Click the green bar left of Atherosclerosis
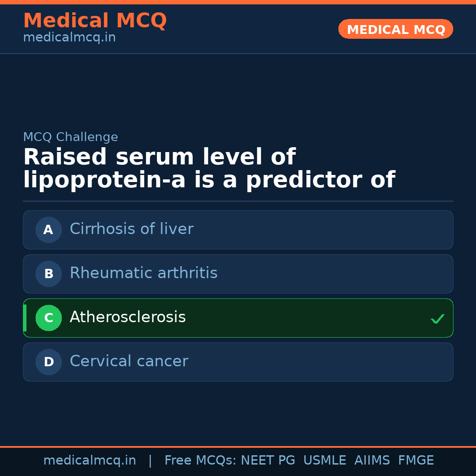Viewport: 476px width, 476px height. click(25, 318)
